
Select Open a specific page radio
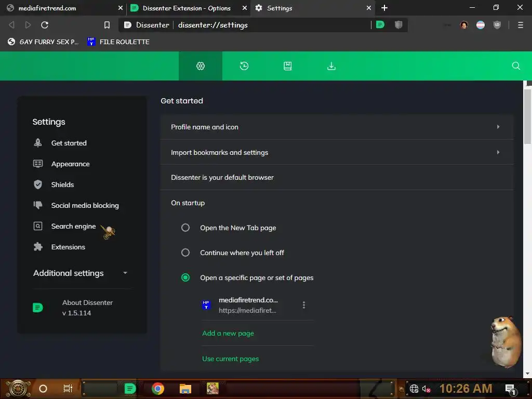point(185,277)
